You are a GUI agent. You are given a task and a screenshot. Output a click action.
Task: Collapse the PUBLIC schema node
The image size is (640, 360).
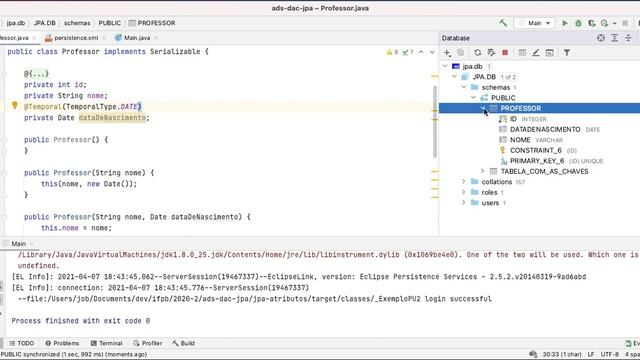(x=473, y=98)
